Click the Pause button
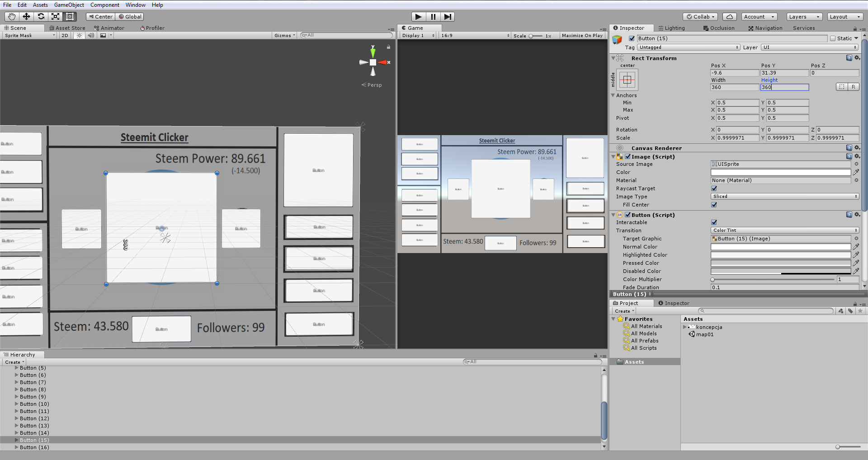This screenshot has height=460, width=868. 433,17
